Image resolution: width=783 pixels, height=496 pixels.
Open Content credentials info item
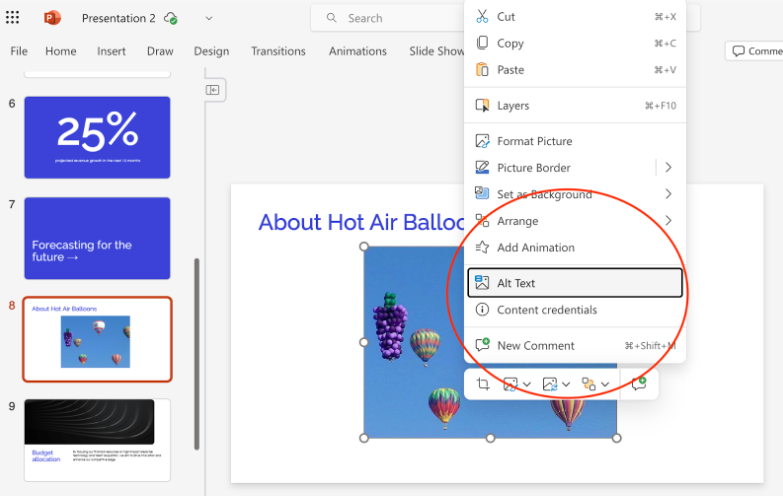click(x=575, y=310)
